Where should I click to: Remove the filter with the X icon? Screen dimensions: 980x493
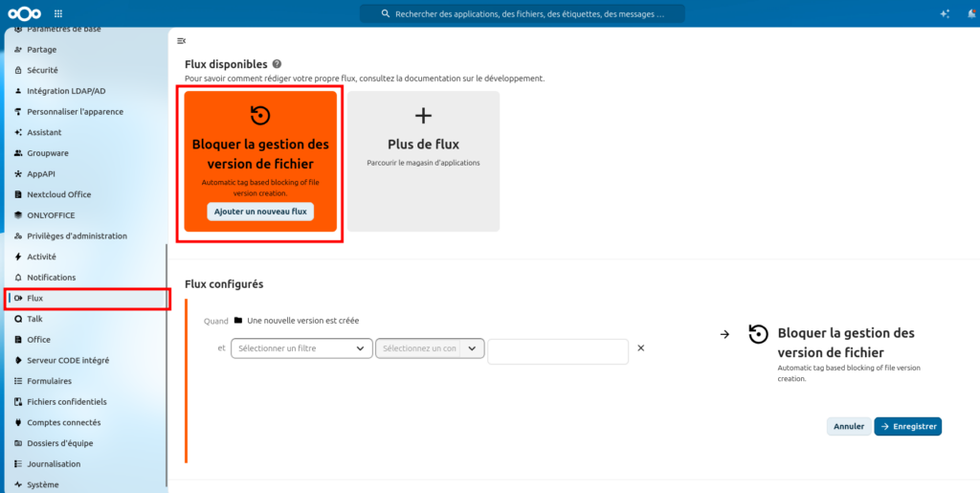[640, 348]
